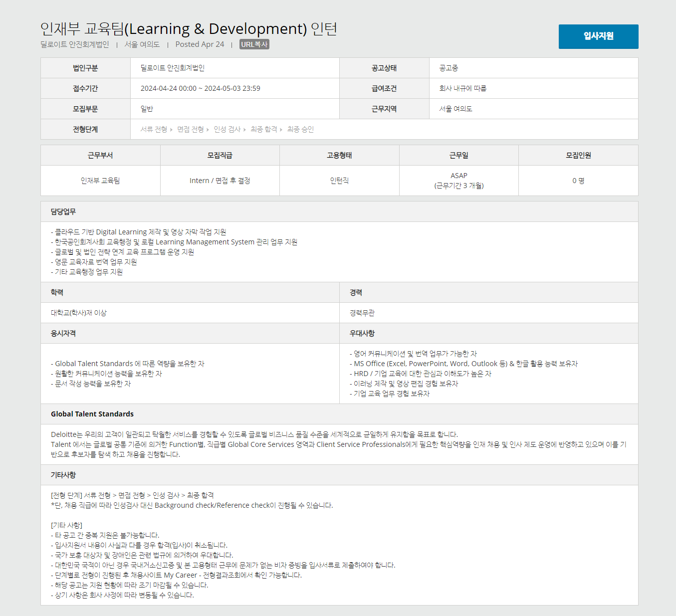The height and width of the screenshot is (616, 676).
Task: Click 서울 여의도 in 근무지역 row
Action: tap(456, 109)
